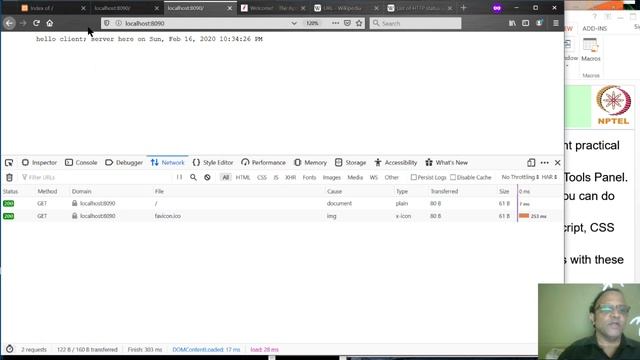This screenshot has height=360, width=640.
Task: Open ADD-INS tab in PowerPoint window
Action: [594, 28]
